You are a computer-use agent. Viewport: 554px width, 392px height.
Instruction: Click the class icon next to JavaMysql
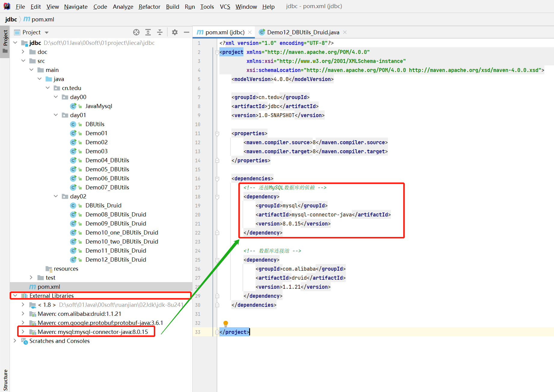pos(73,106)
